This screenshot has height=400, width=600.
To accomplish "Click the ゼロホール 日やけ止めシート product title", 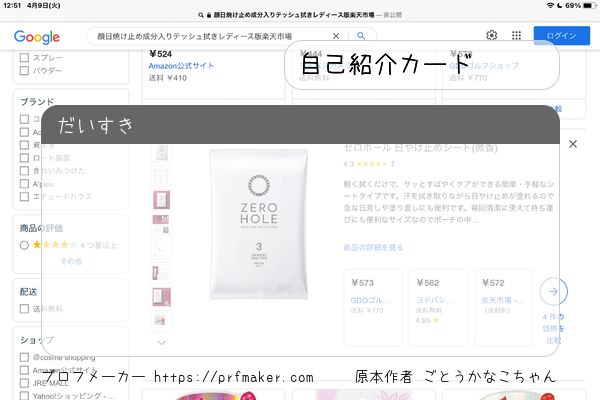I will (420, 147).
